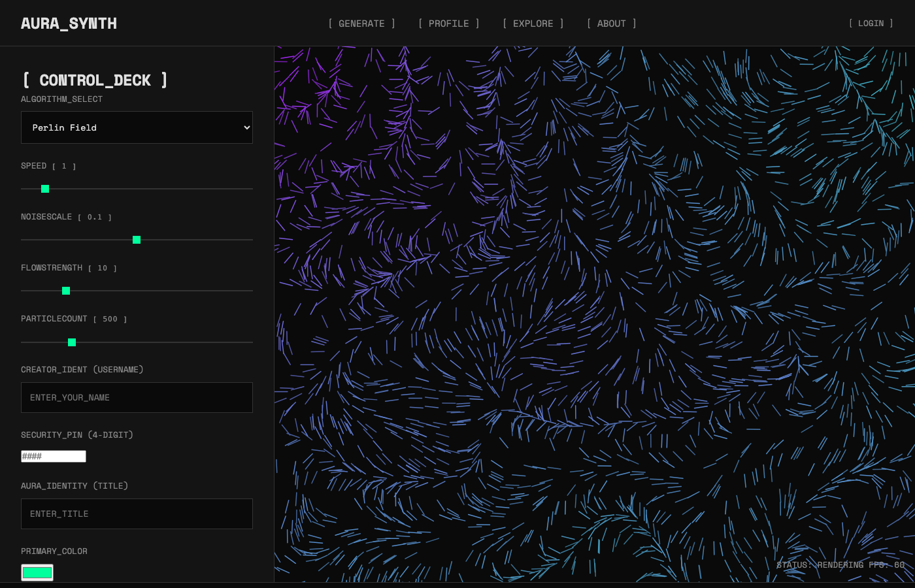915x588 pixels.
Task: Open the PRIMARY_COLOR swatch picker
Action: coord(37,572)
